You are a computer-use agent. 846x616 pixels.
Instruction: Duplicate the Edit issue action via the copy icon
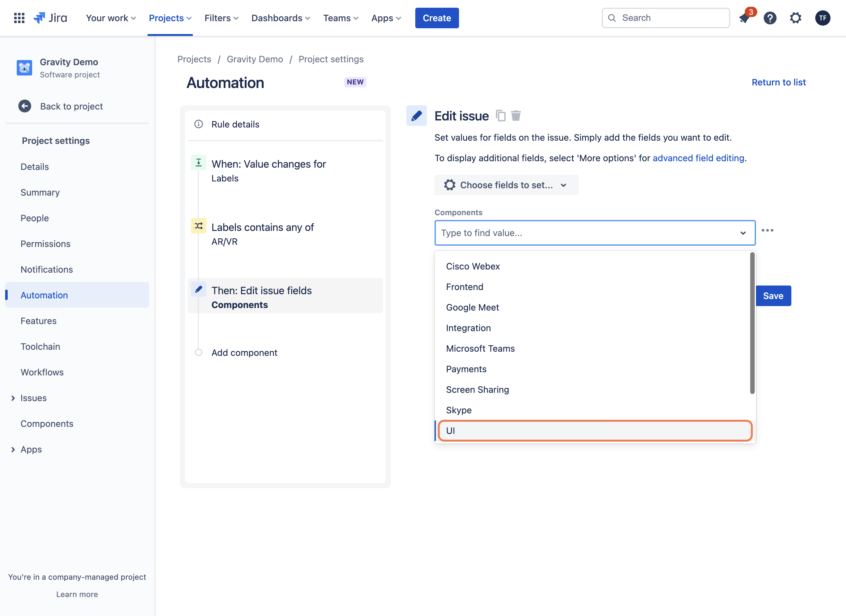point(501,116)
